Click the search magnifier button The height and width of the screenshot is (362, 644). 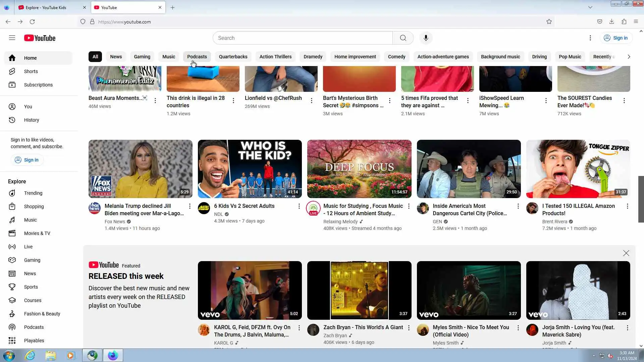click(x=403, y=38)
